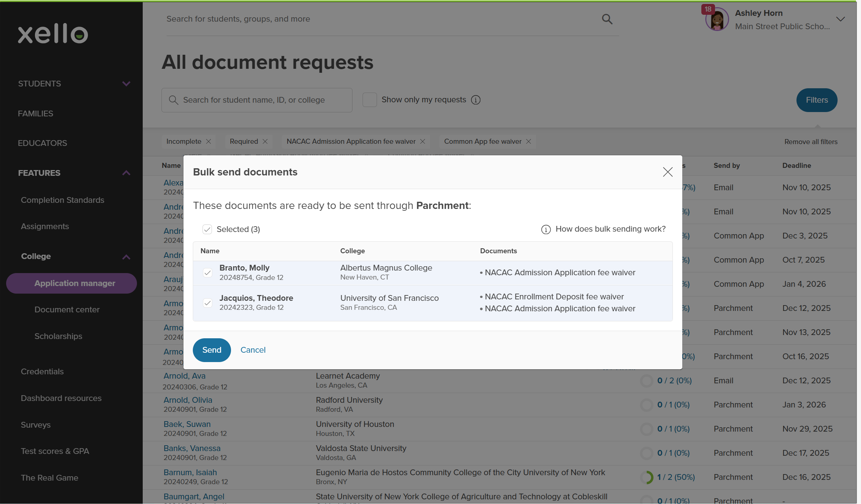This screenshot has width=861, height=504.
Task: Remove the Incomplete filter chip
Action: pos(208,142)
